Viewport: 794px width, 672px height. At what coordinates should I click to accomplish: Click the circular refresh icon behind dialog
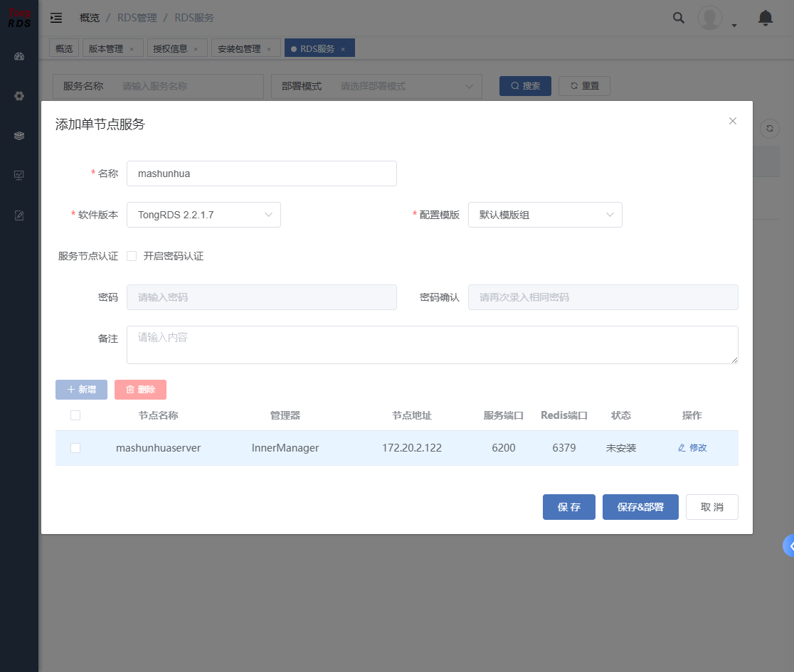click(x=770, y=129)
